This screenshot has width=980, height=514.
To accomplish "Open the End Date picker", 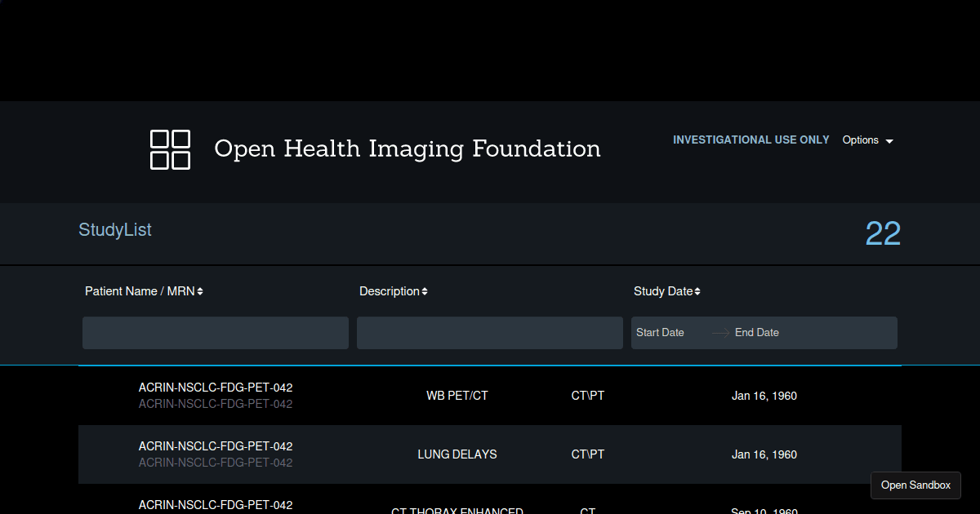I will (757, 333).
